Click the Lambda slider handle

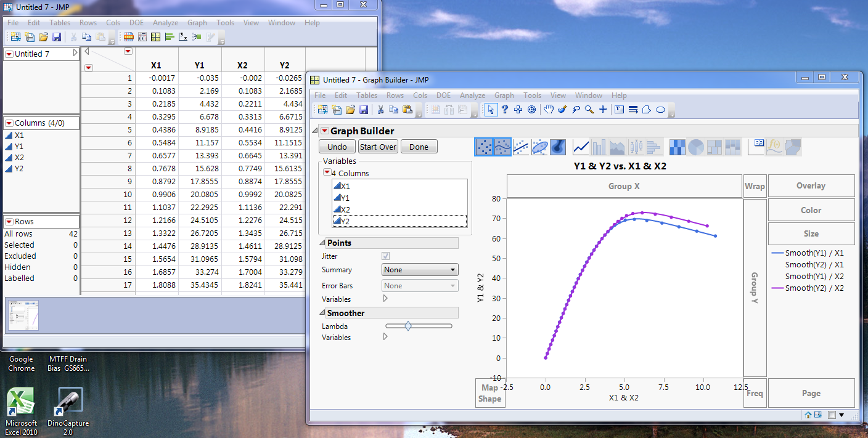coord(408,326)
